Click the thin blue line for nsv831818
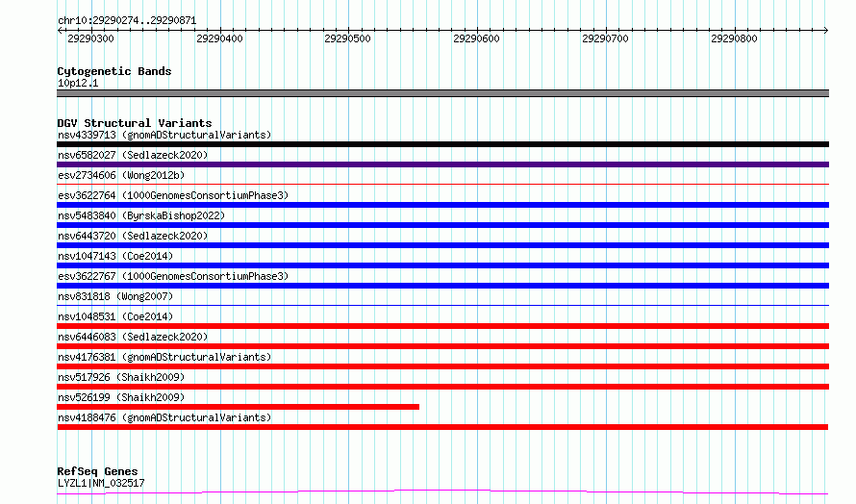The image size is (856, 504). (442, 306)
